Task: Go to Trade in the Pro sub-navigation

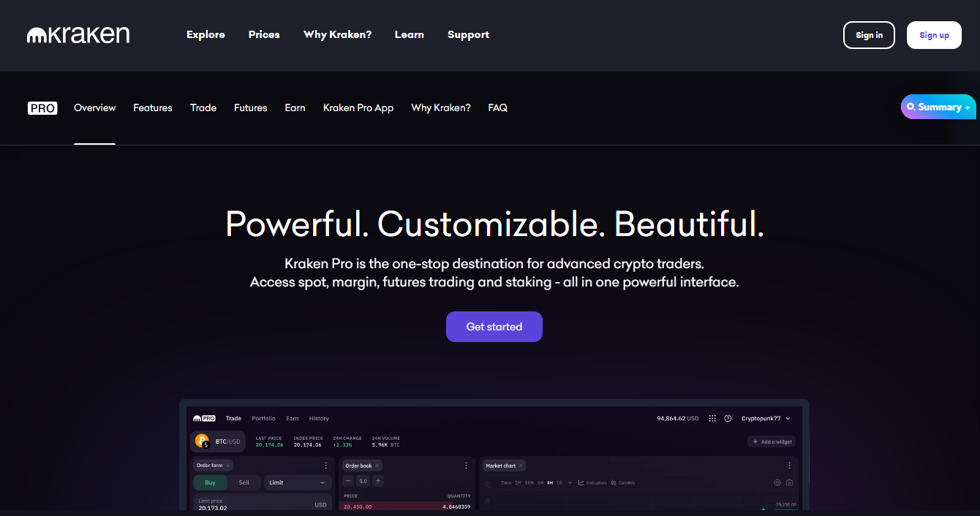Action: pos(203,108)
